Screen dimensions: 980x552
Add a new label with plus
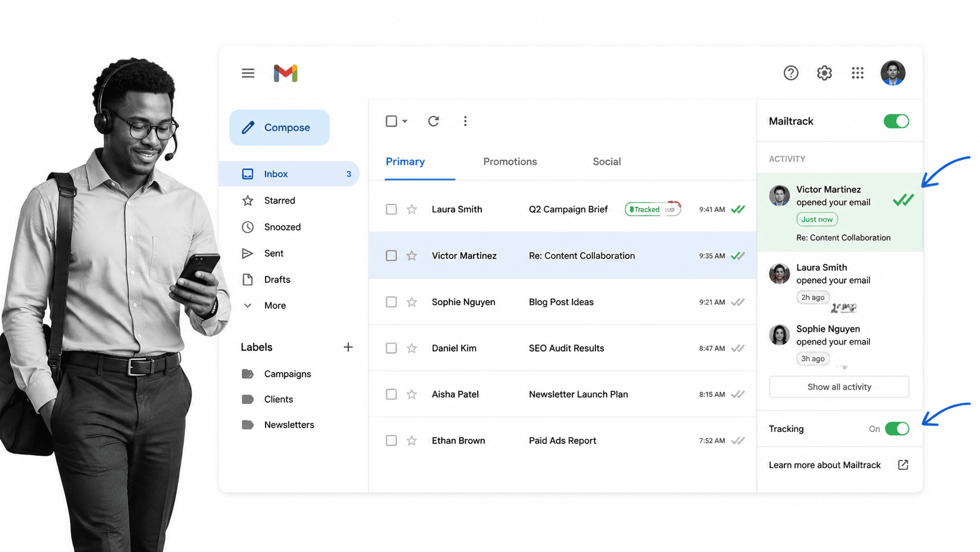click(348, 347)
